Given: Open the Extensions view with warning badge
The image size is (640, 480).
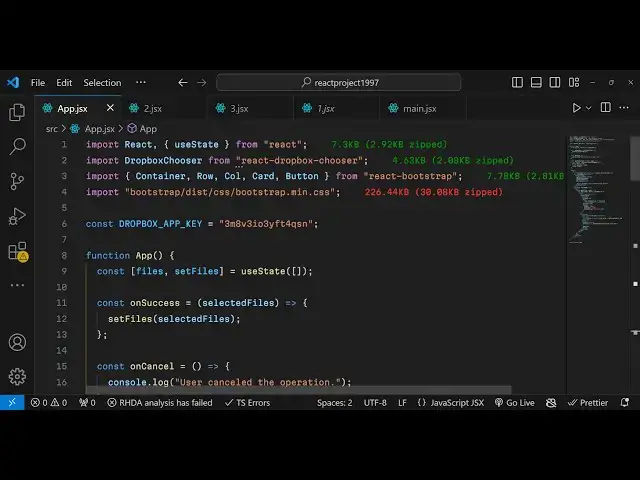Looking at the screenshot, I should [18, 251].
